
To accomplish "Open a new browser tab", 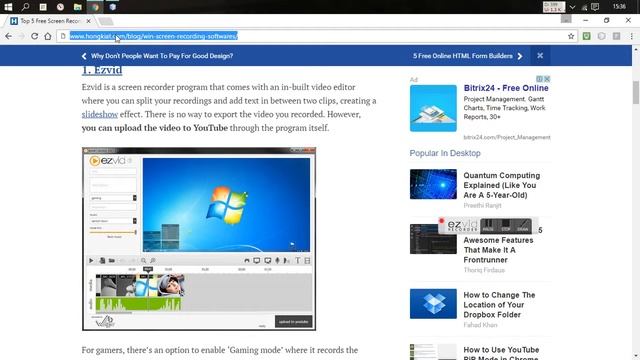I will (106, 21).
